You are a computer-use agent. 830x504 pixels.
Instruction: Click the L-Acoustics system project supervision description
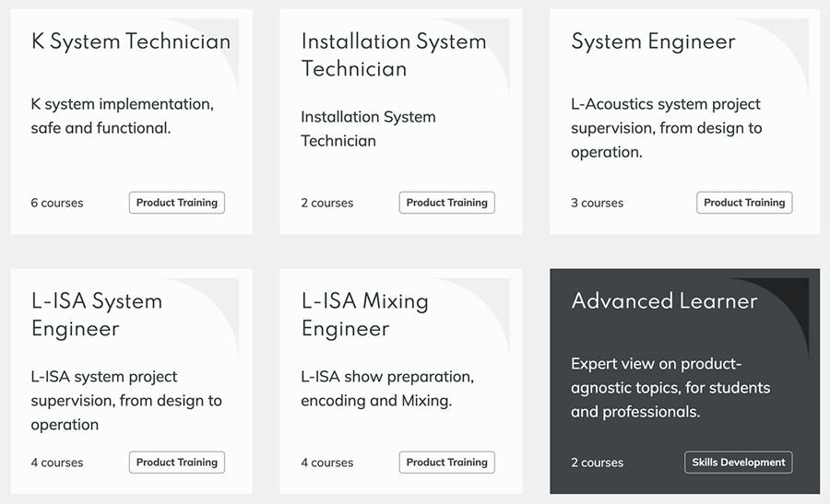(x=667, y=128)
